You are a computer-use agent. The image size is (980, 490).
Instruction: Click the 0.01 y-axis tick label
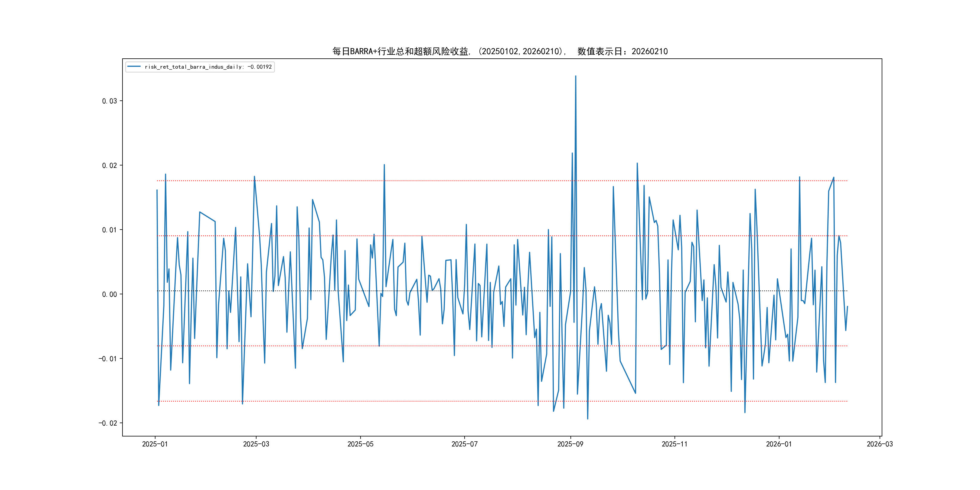[x=109, y=230]
